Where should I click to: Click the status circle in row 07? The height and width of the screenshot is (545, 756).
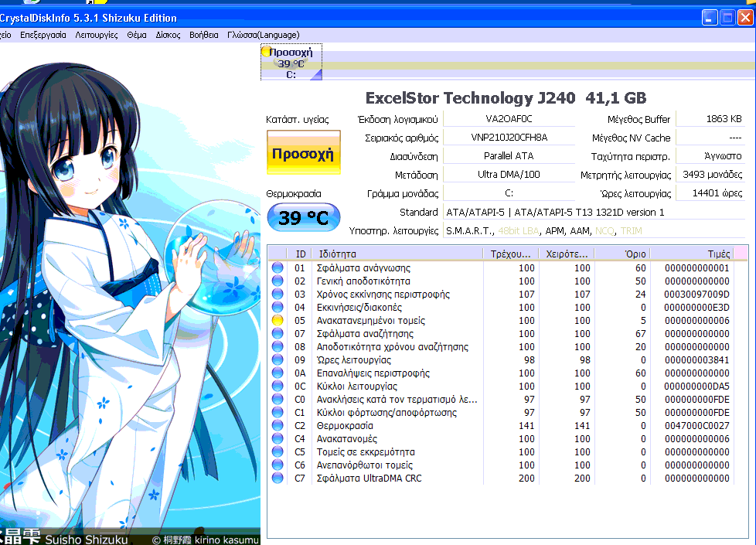tap(278, 333)
